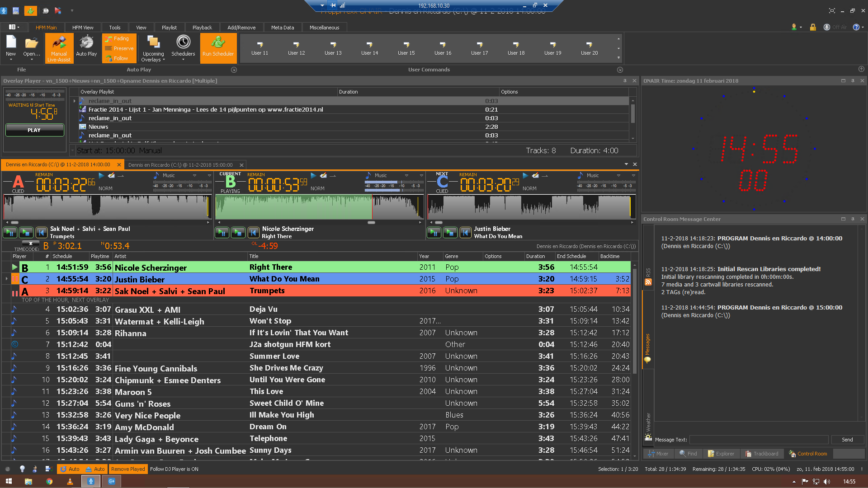Switch to the Playlist ribbon tab
Screen dimensions: 868x488
pyautogui.click(x=169, y=28)
